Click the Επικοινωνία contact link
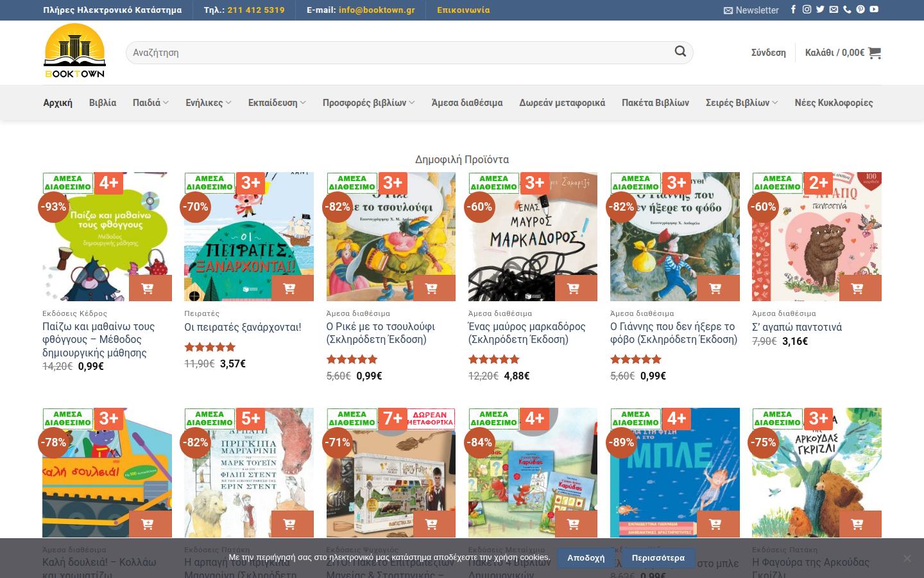The image size is (924, 578). coord(463,10)
